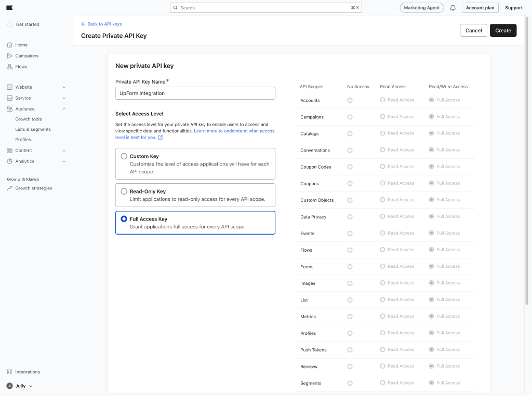Click the Conversations scope label
532x396 pixels.
[315, 150]
